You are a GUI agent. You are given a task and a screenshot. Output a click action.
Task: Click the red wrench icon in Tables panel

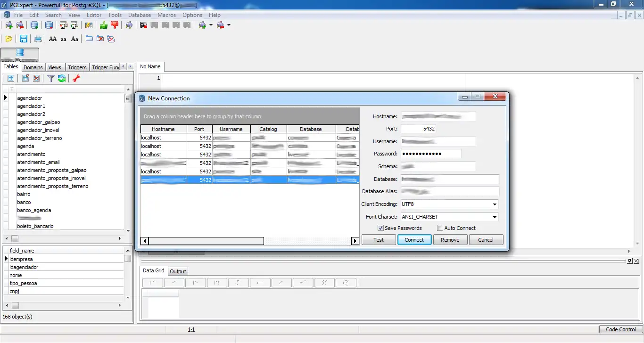point(76,79)
